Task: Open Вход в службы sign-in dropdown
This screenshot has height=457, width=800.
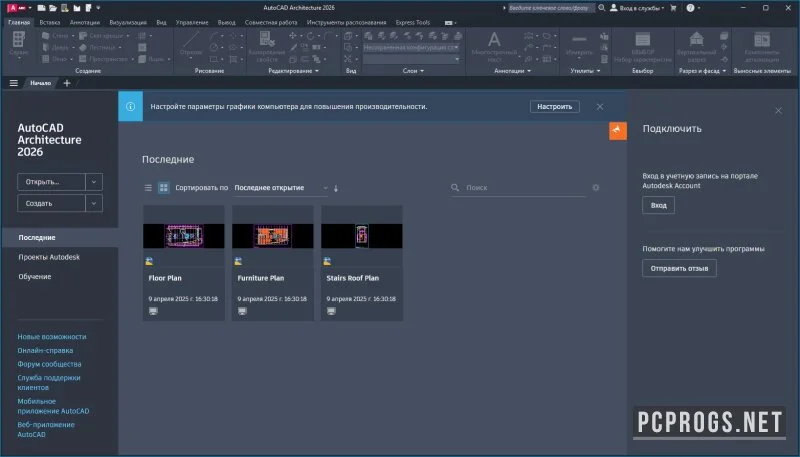Action: (638, 8)
